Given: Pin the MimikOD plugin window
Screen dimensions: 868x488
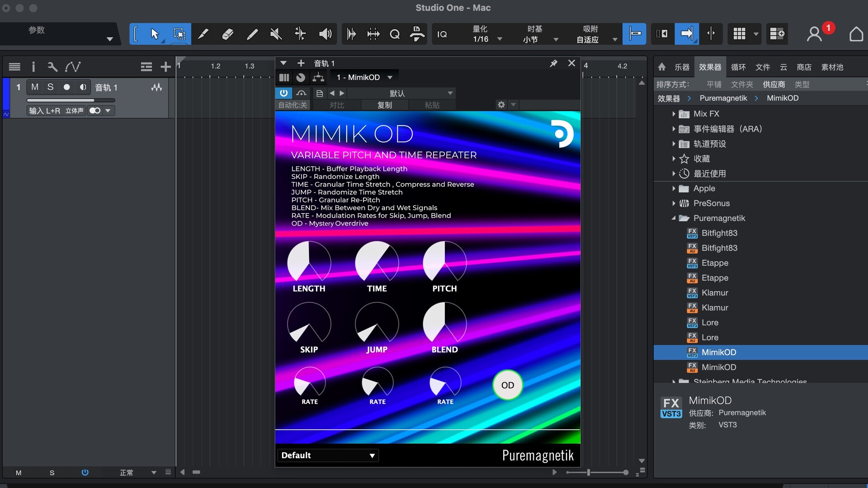Looking at the screenshot, I should [553, 63].
